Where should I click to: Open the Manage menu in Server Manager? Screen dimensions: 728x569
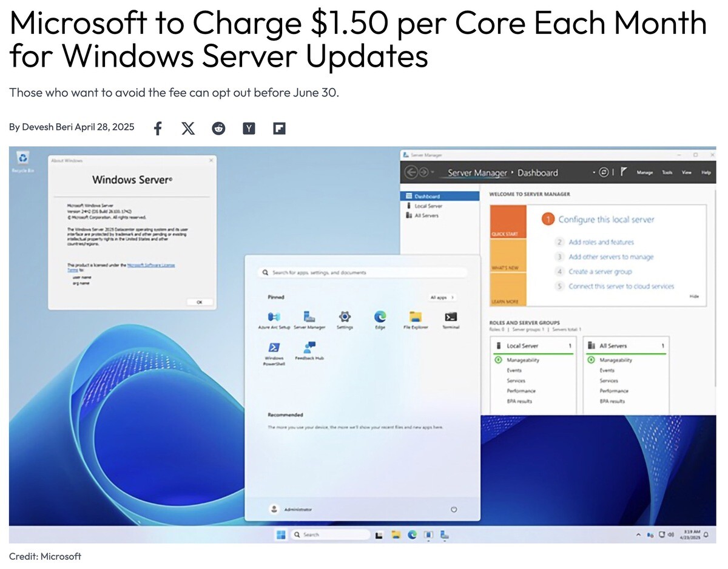(x=645, y=173)
